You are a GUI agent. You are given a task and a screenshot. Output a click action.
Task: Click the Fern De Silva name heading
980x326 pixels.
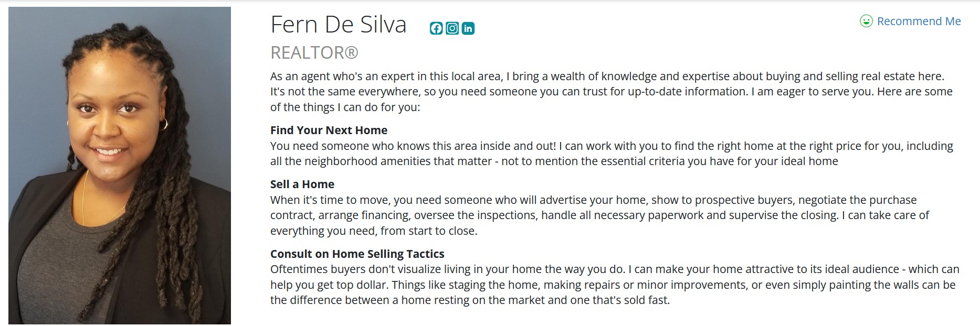click(338, 25)
